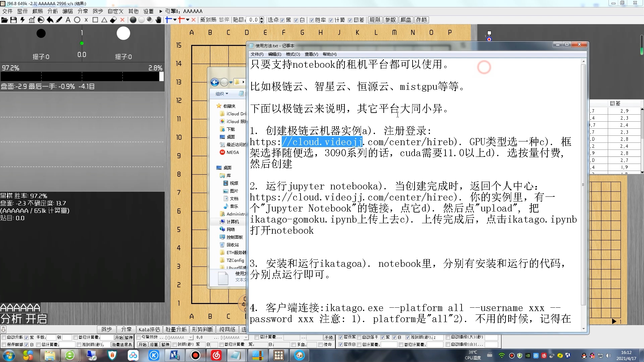Viewport: 644px width, 362px height.
Task: Select the undo curved arrow icon
Action: (x=50, y=20)
